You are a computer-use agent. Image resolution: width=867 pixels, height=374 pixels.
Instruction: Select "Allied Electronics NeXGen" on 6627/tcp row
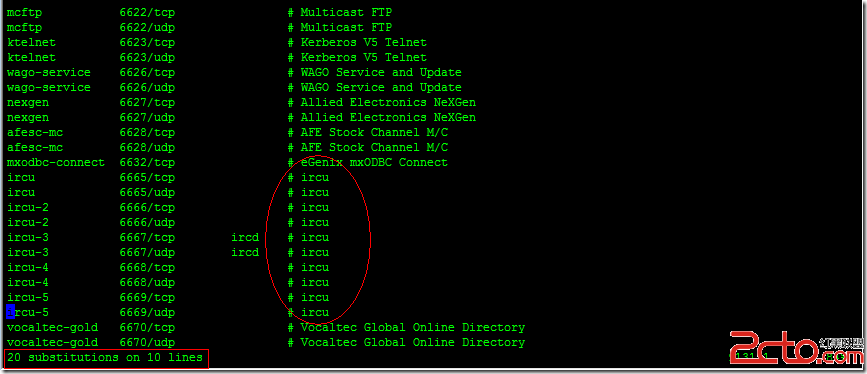pos(388,102)
